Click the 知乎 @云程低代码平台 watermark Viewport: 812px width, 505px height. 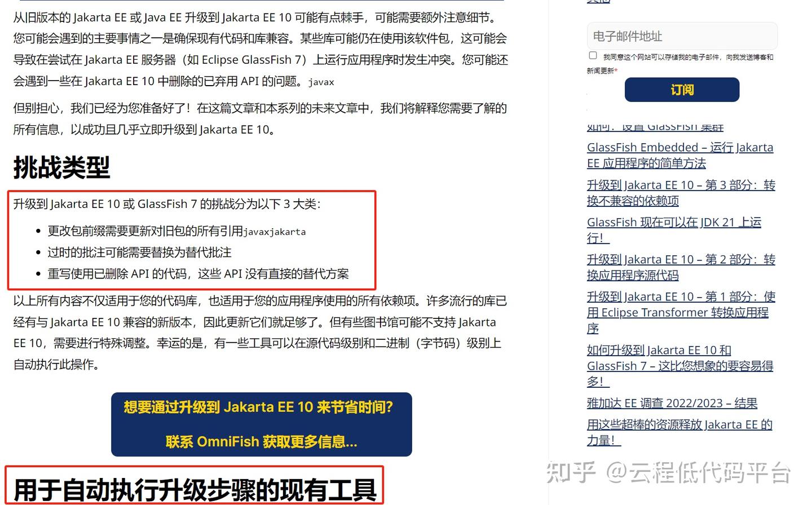[669, 472]
